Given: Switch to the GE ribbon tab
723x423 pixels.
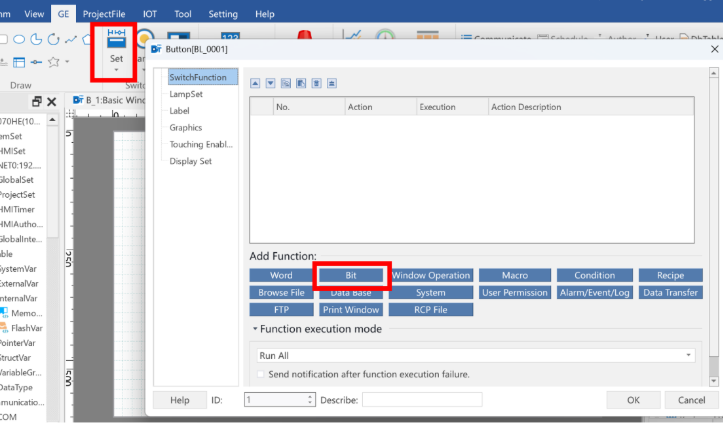Looking at the screenshot, I should click(64, 14).
